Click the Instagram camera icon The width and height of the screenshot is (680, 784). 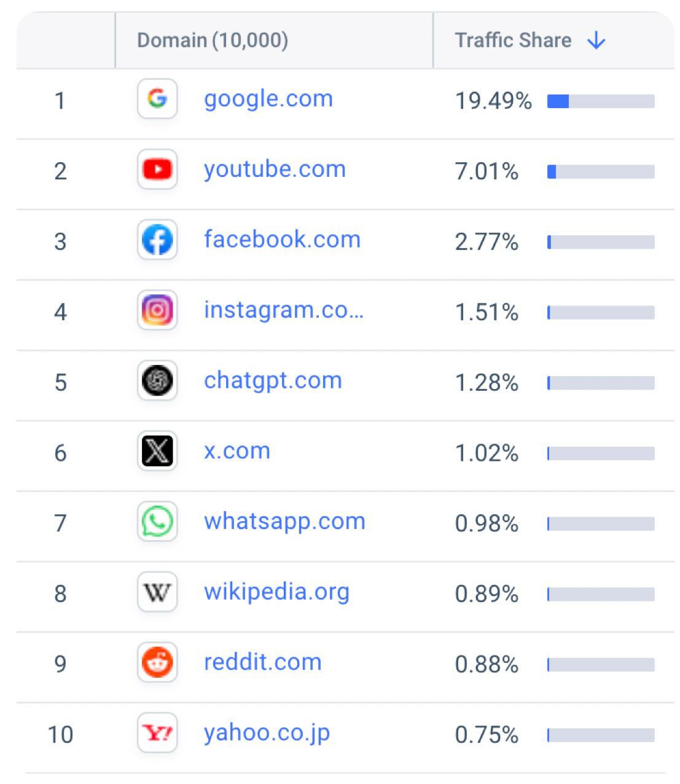(x=157, y=310)
